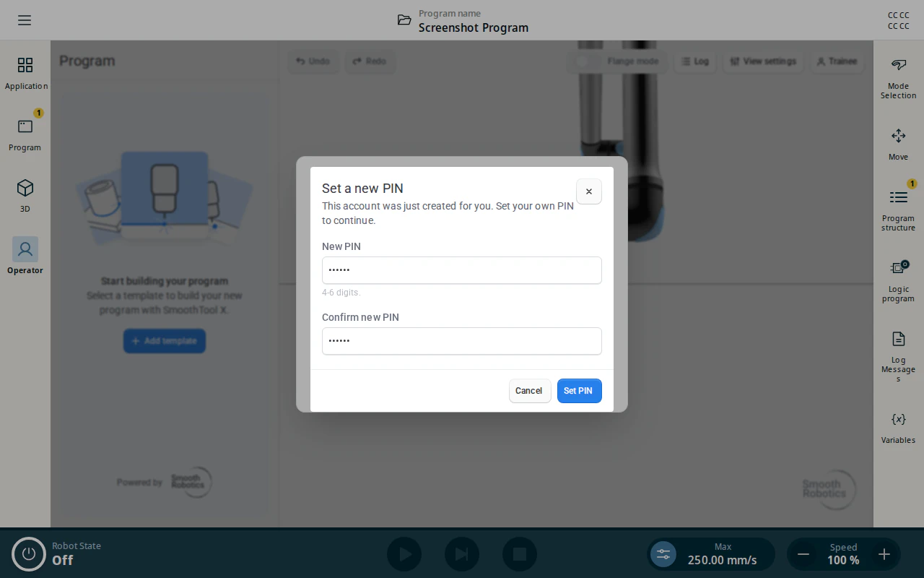The image size is (924, 578).
Task: Close the PIN dialog with X
Action: (589, 191)
